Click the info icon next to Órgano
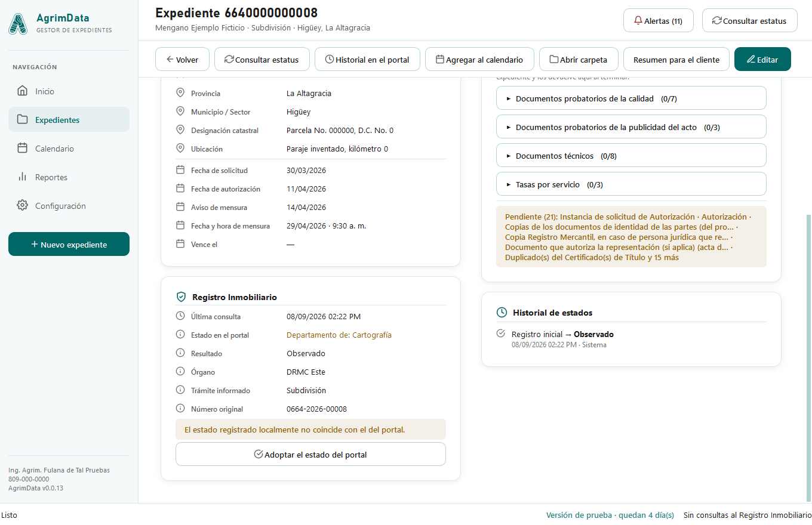Viewport: 812px width, 525px height. [x=180, y=372]
